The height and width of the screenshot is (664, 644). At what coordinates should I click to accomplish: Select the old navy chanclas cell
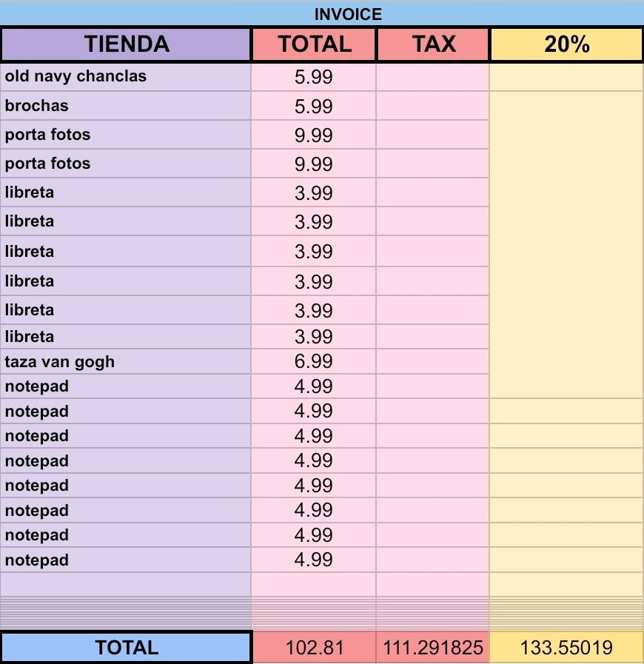coord(126,77)
